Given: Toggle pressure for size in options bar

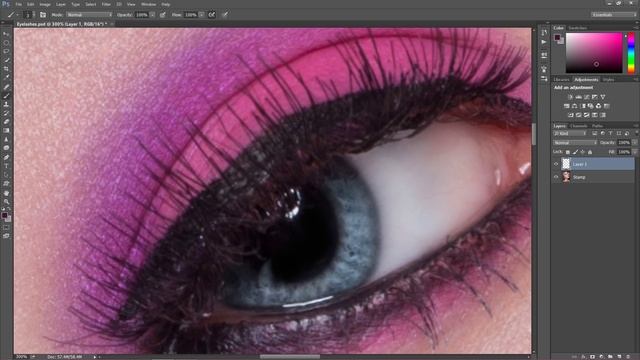Looking at the screenshot, I should [x=225, y=15].
